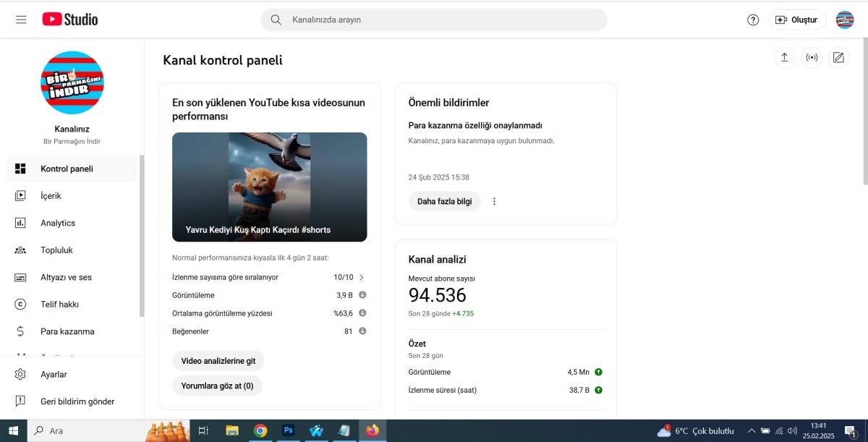Viewport: 868px width, 442px height.
Task: Click the Kanalınızda arayın search field
Action: tap(434, 20)
